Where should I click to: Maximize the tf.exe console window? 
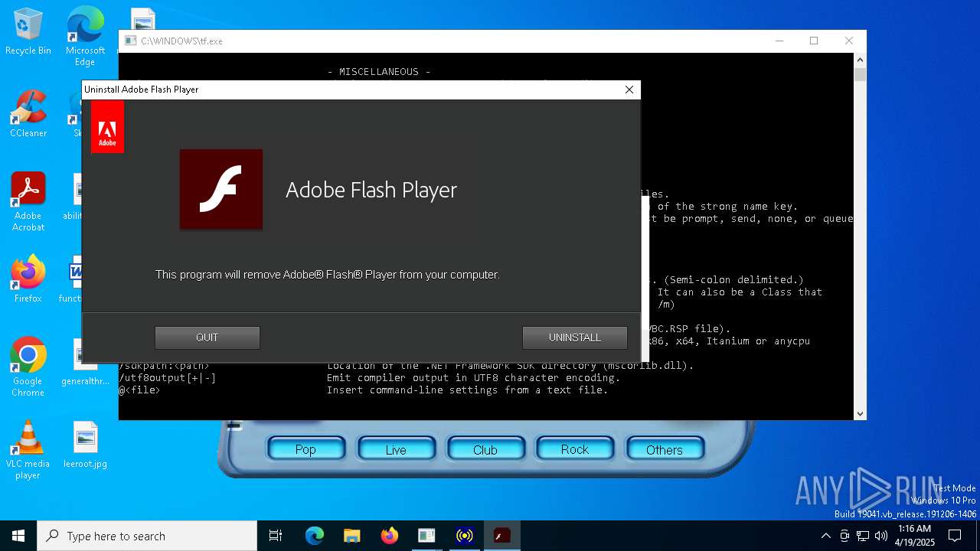pos(814,41)
